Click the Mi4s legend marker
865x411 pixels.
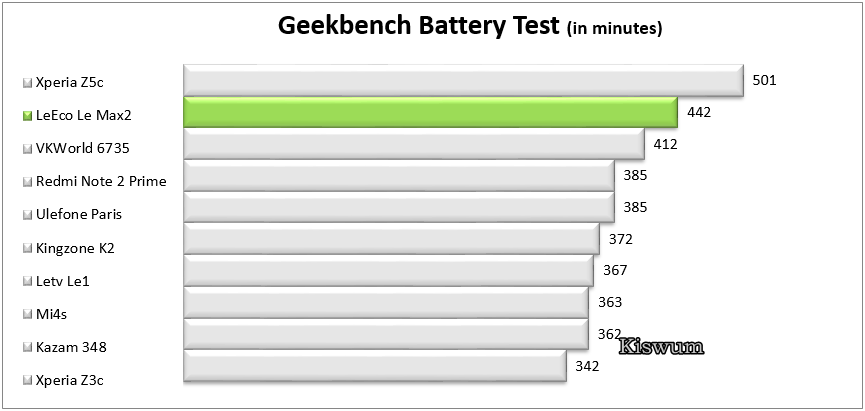[x=28, y=315]
